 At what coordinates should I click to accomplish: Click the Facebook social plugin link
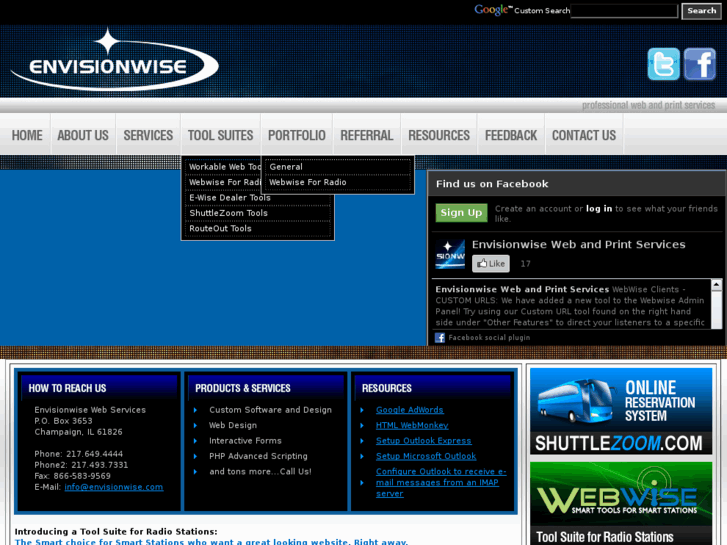[x=489, y=338]
